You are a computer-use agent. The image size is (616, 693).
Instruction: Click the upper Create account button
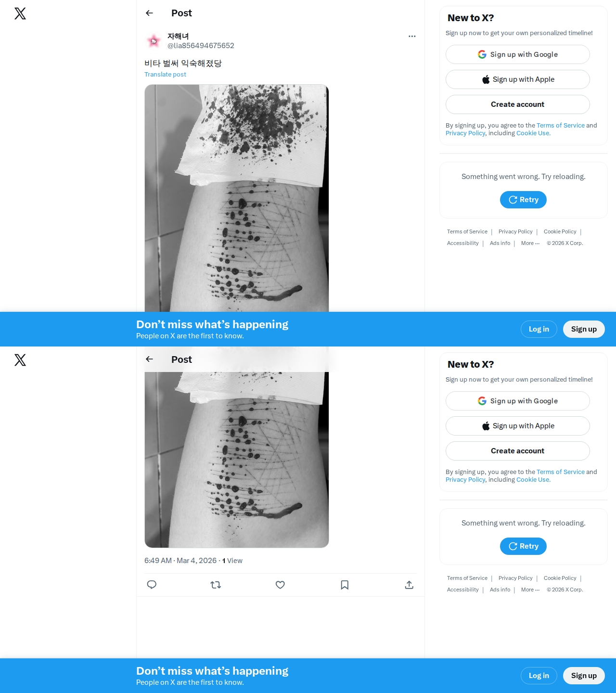[518, 104]
